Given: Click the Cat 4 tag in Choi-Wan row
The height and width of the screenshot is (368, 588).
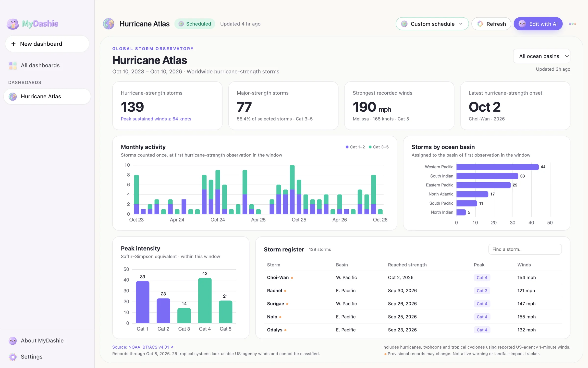Looking at the screenshot, I should [482, 278].
